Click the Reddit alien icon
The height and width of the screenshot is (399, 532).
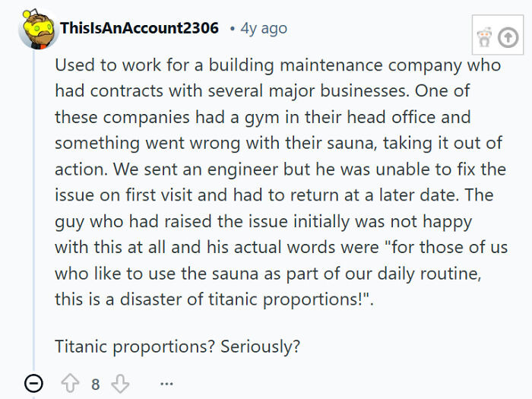[483, 36]
